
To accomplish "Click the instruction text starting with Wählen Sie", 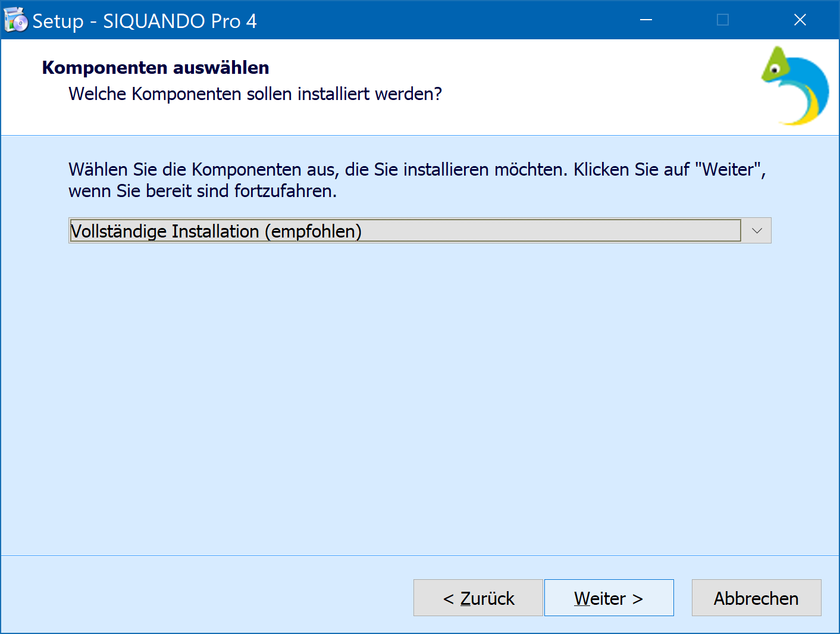I will 417,180.
